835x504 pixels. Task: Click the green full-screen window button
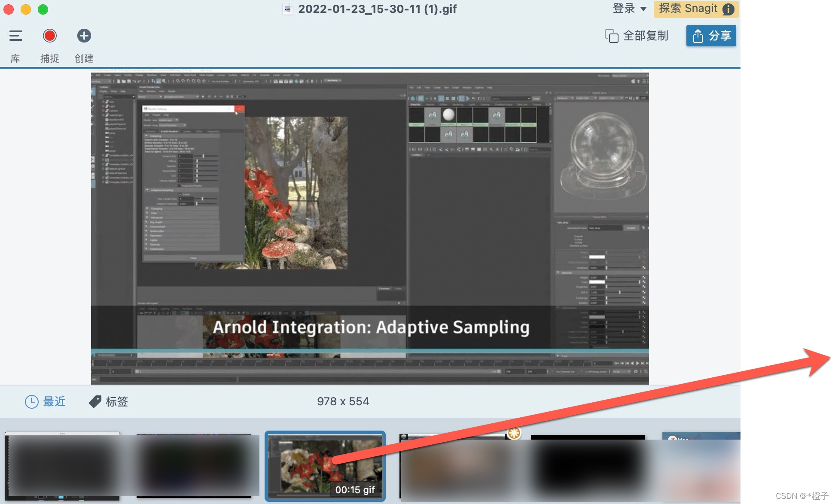(x=43, y=9)
